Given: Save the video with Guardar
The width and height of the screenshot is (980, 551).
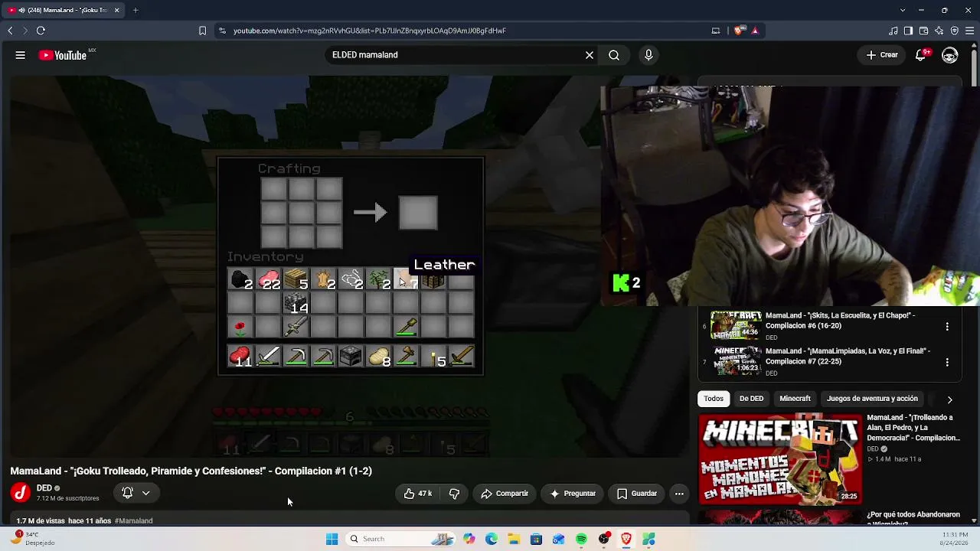Looking at the screenshot, I should [x=637, y=494].
